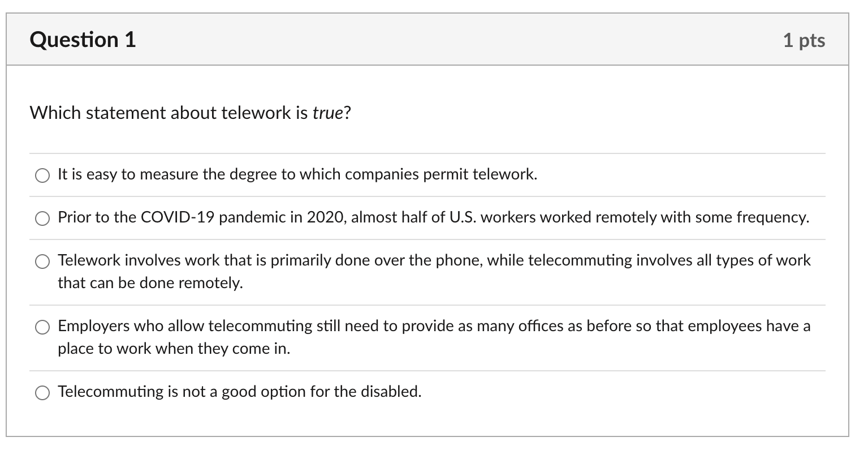Select the 'provide as many offices' option
The width and height of the screenshot is (868, 454).
[42, 327]
